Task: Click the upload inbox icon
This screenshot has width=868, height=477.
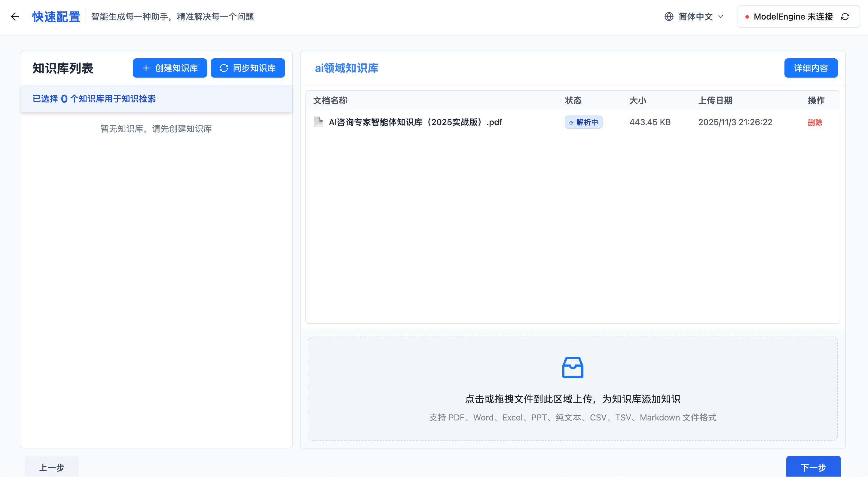Action: pos(573,368)
